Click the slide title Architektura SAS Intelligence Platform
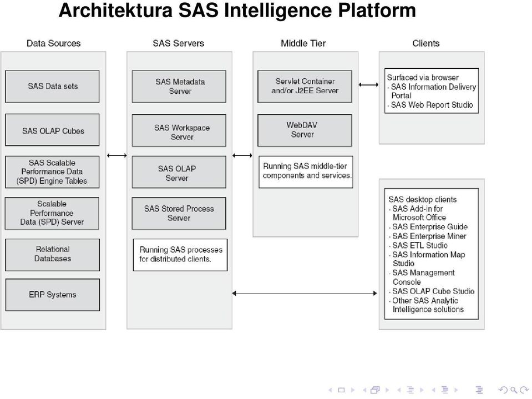The image size is (532, 399). pyautogui.click(x=237, y=10)
